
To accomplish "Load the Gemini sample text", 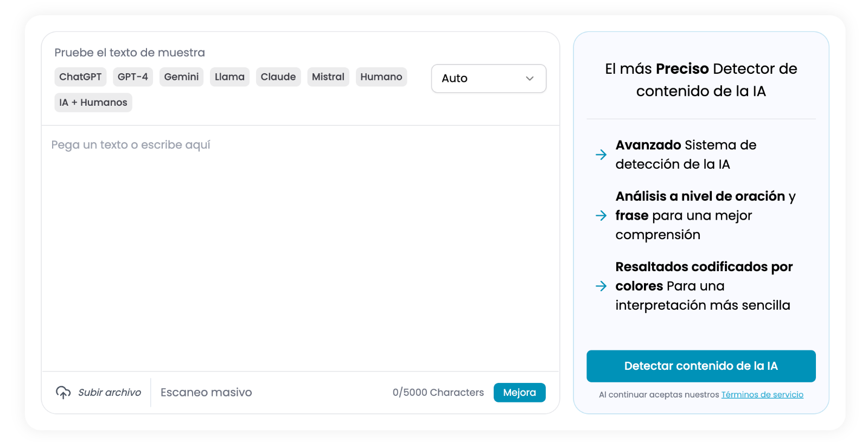I will click(x=181, y=77).
